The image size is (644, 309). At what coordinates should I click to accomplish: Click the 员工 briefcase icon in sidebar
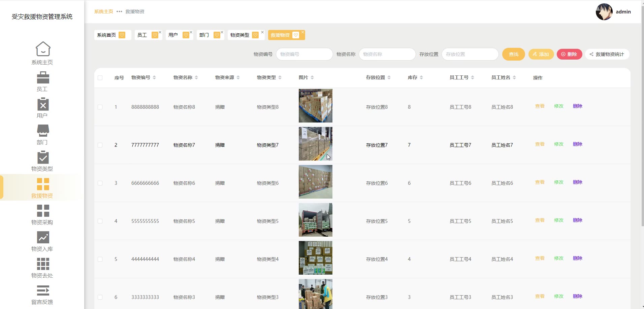[43, 77]
